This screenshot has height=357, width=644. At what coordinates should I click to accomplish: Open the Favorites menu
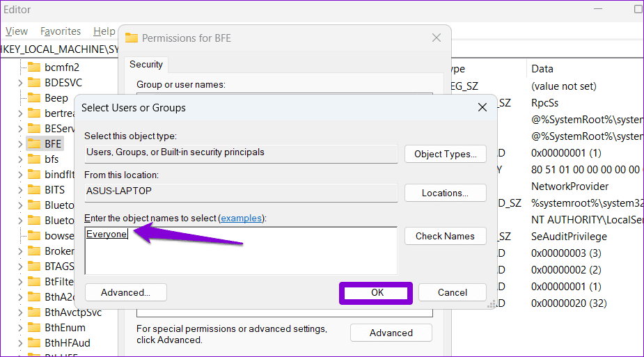[61, 31]
